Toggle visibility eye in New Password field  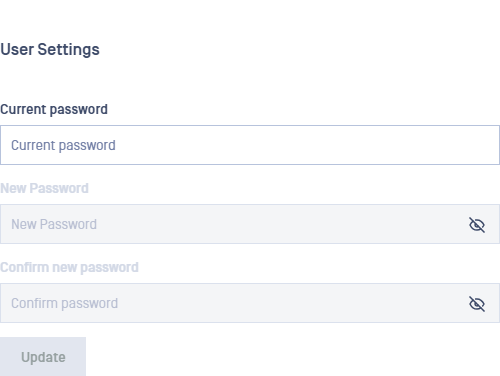pyautogui.click(x=477, y=225)
